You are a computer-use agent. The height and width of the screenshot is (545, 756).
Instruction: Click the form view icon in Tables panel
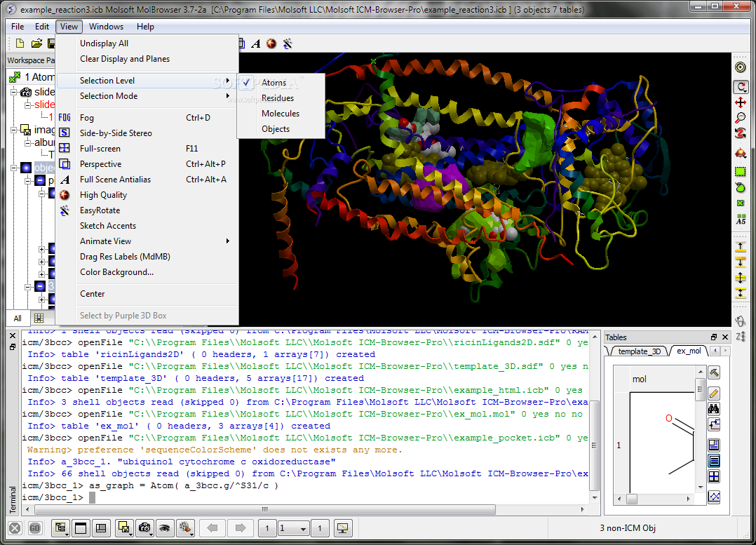[714, 445]
